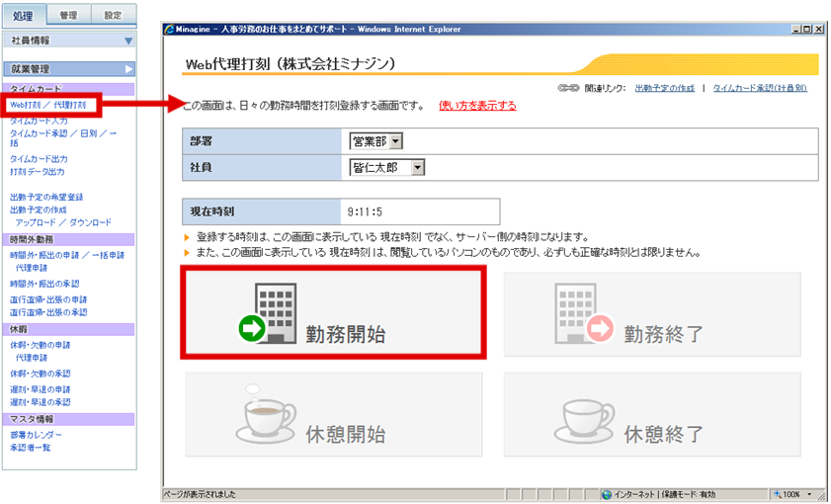Image resolution: width=831 pixels, height=504 pixels.
Task: Open 部署カレンダー in the sidebar
Action: coord(36,436)
